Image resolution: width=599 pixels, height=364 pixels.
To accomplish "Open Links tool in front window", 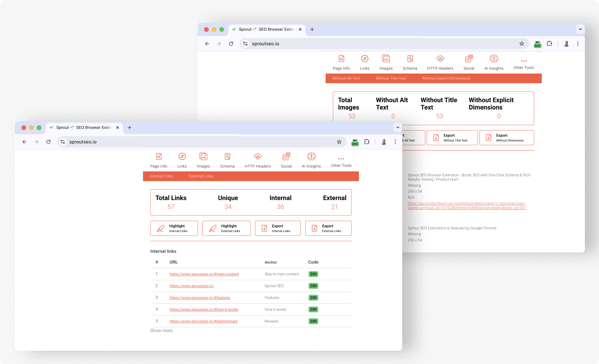I will coord(182,160).
